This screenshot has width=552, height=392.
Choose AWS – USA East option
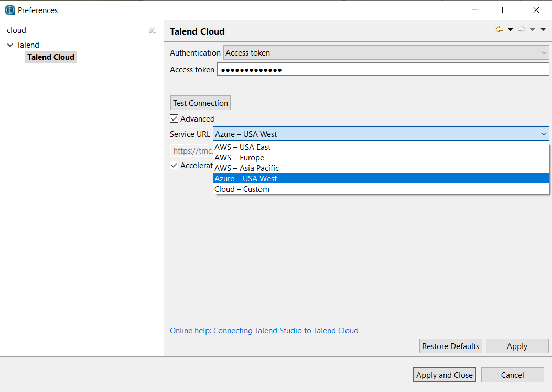(242, 147)
